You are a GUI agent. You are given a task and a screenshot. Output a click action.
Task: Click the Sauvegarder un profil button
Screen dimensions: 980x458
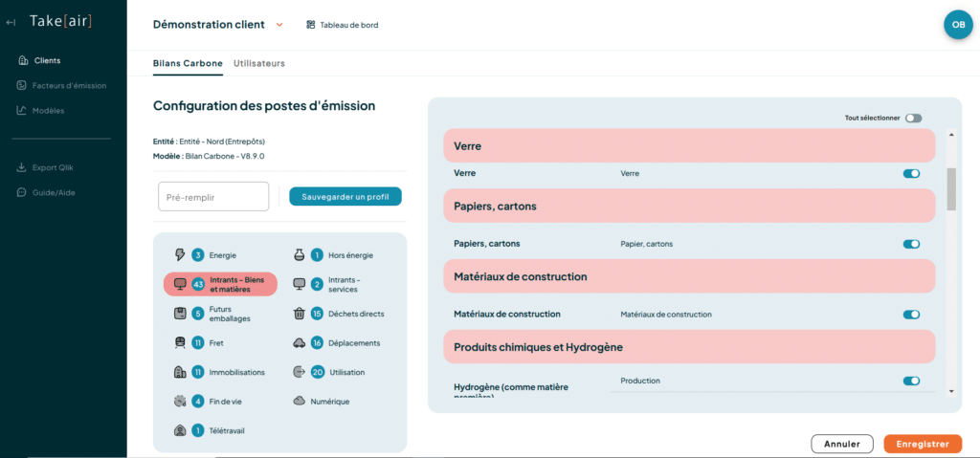click(345, 196)
